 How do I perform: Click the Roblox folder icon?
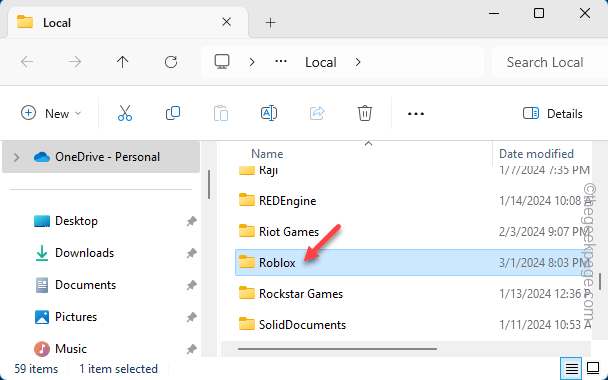tap(247, 263)
